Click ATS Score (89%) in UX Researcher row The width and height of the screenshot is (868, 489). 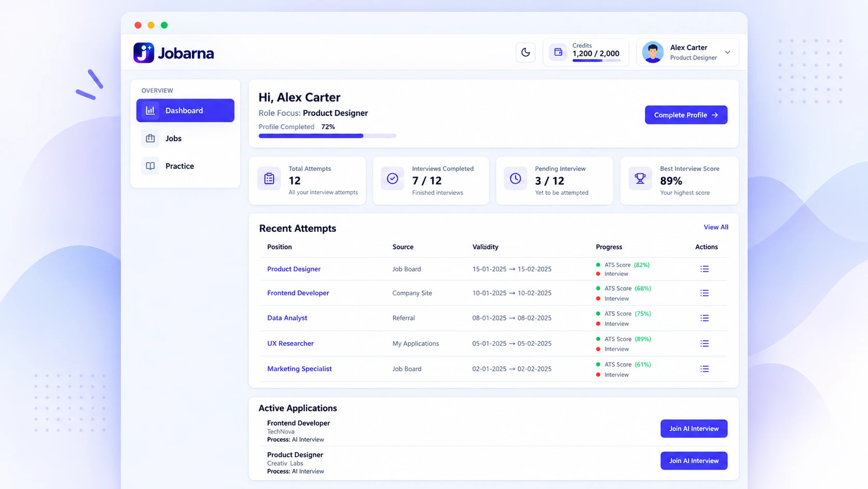pos(628,339)
